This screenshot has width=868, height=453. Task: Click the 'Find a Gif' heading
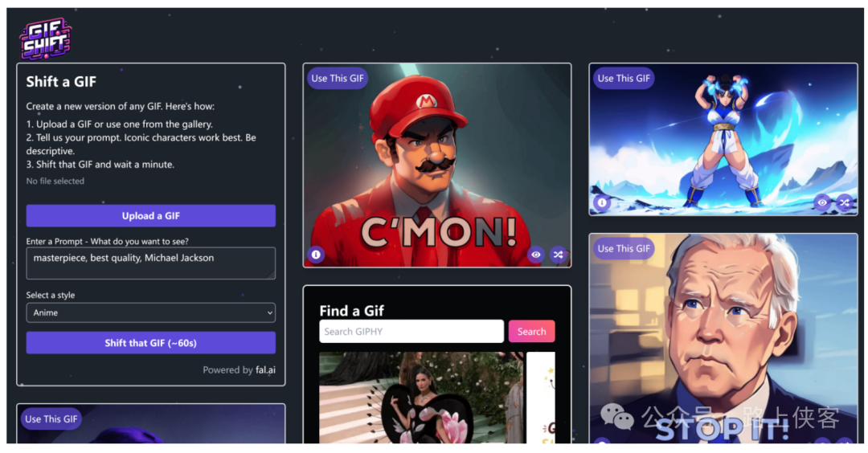[x=351, y=311]
